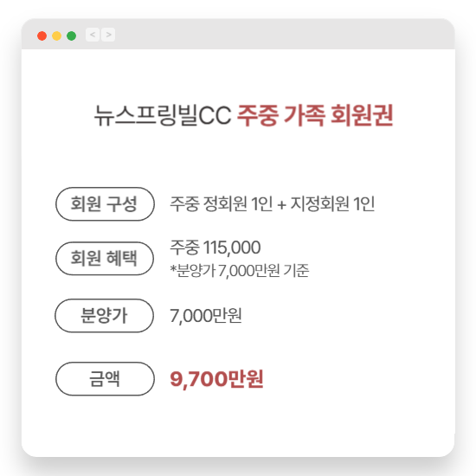476x476 pixels.
Task: Select the 분양가 pill label
Action: click(x=104, y=316)
